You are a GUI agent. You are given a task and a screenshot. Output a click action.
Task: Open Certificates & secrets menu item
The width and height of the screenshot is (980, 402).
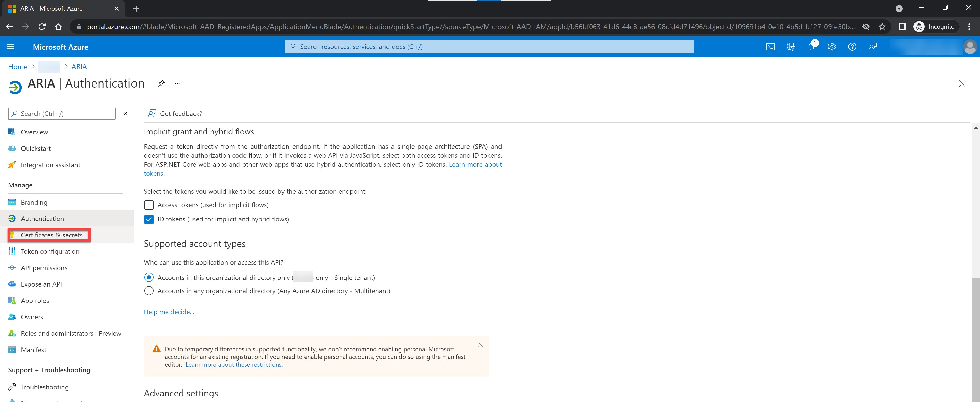click(x=51, y=235)
